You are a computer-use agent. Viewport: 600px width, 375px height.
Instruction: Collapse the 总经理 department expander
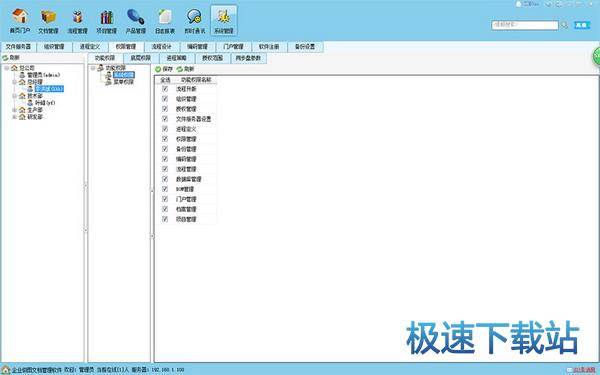click(15, 82)
